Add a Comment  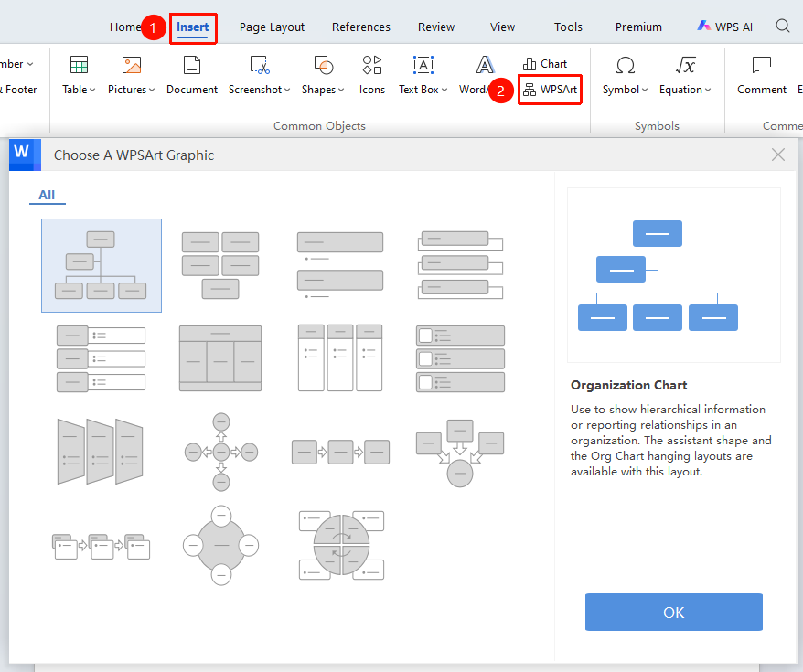pyautogui.click(x=762, y=76)
